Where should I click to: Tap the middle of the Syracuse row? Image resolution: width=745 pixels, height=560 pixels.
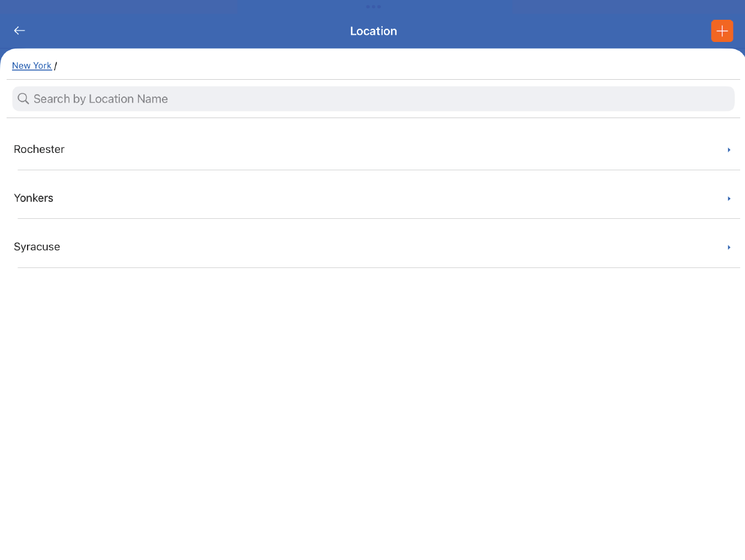[372, 246]
